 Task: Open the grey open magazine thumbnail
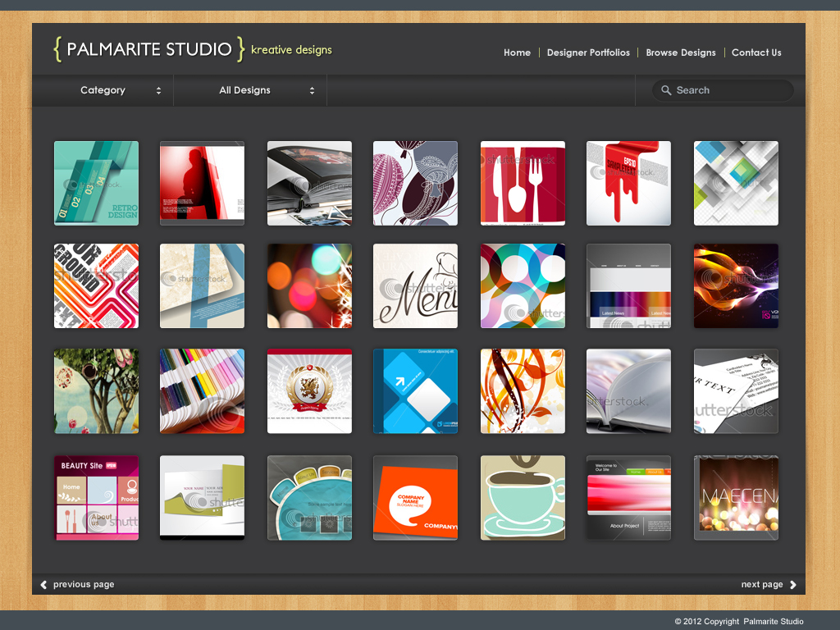point(628,391)
